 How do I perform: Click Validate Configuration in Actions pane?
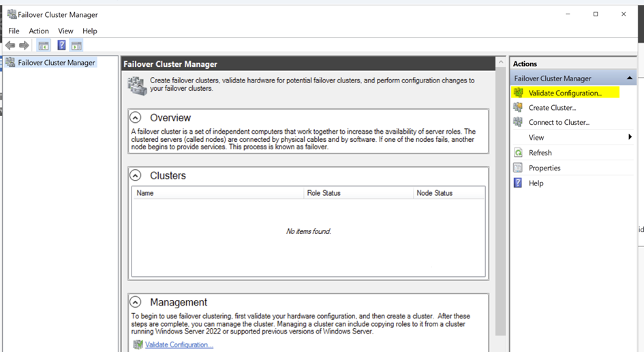[x=565, y=93]
